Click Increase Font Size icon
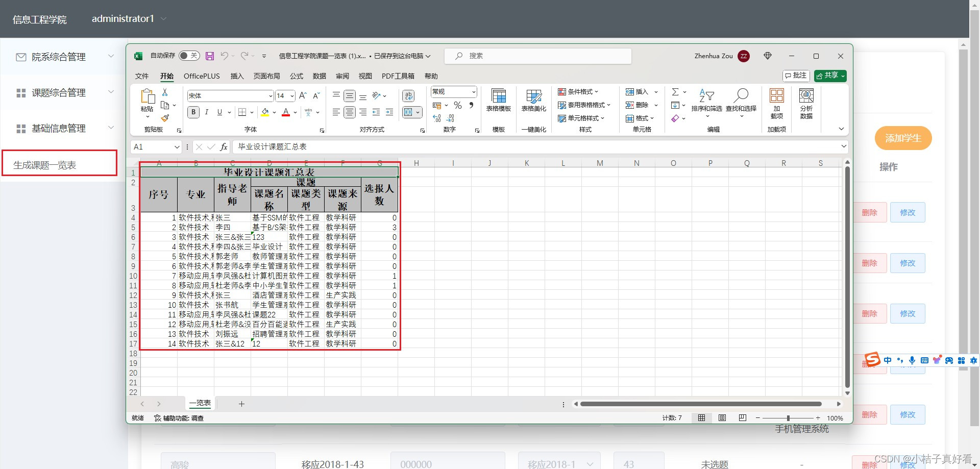 [303, 95]
